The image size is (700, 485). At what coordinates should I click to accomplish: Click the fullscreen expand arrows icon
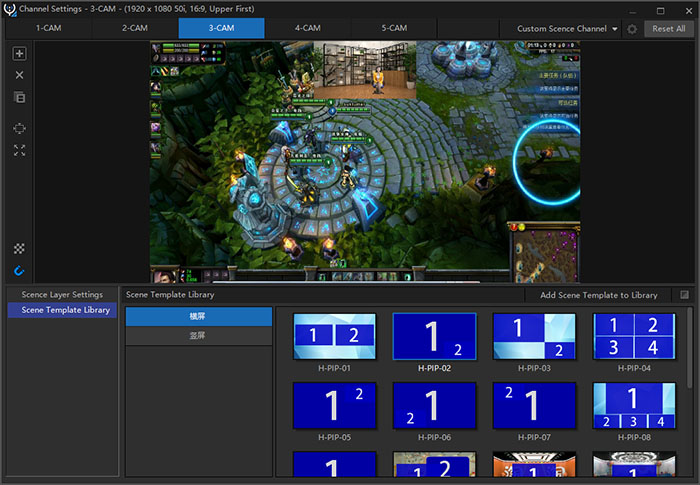pyautogui.click(x=19, y=151)
